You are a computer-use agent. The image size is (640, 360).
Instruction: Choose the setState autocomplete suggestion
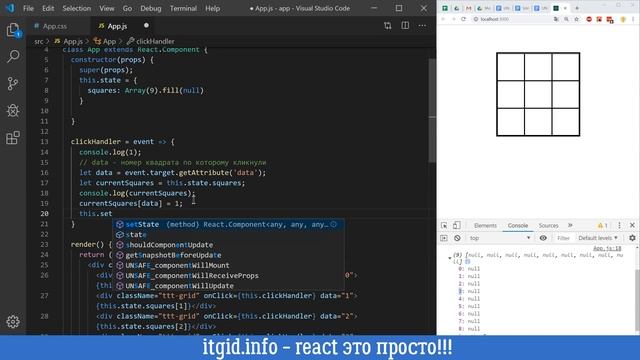(228, 224)
